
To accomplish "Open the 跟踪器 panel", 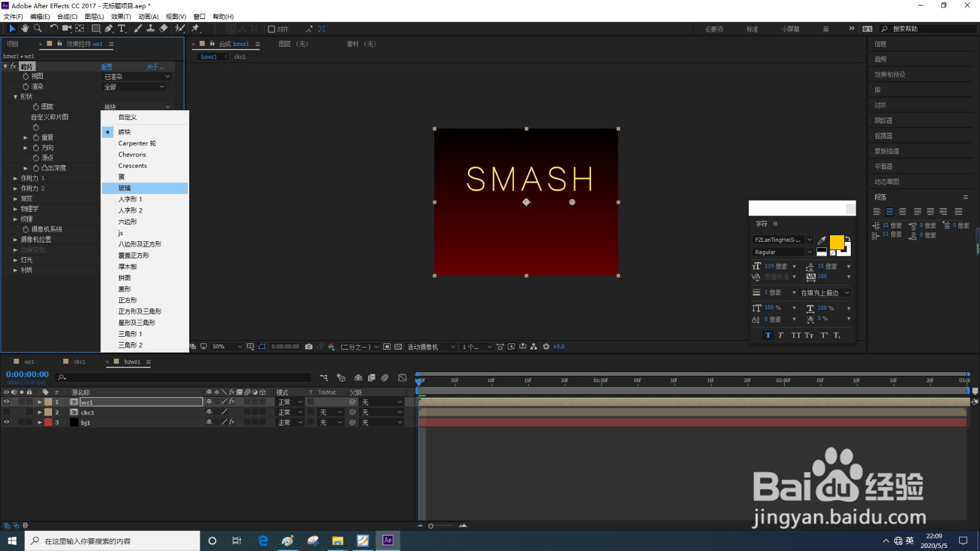I will 883,121.
